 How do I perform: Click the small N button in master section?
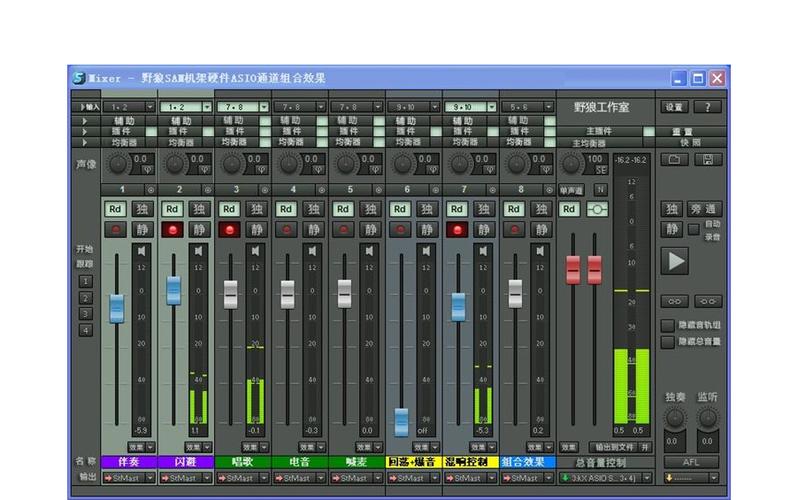[601, 189]
